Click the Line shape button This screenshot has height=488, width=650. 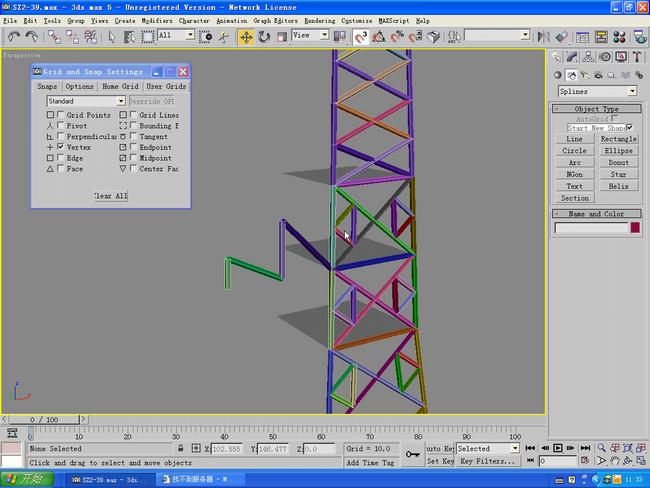pos(574,139)
